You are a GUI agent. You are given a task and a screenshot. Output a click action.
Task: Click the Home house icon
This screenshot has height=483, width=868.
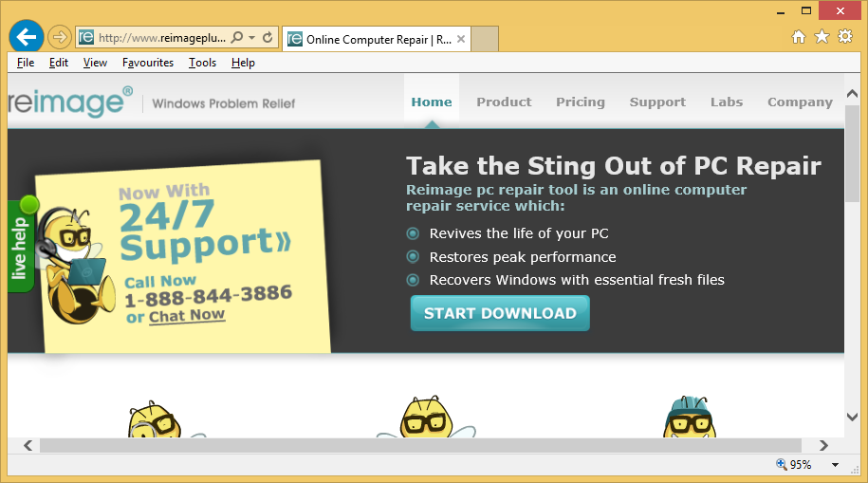click(x=798, y=37)
